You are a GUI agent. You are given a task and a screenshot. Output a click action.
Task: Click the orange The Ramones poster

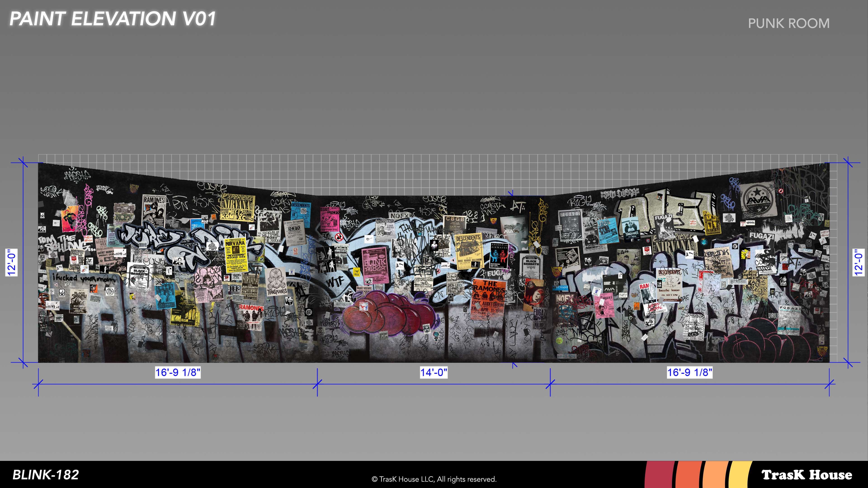point(489,296)
